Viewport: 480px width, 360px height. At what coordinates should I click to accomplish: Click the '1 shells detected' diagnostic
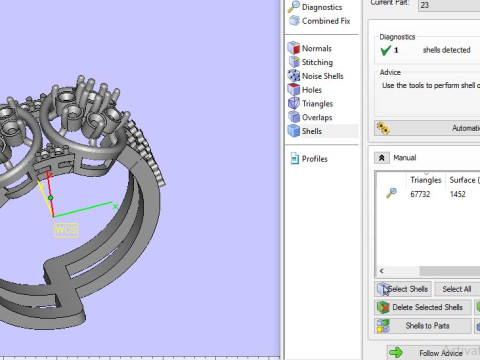(425, 50)
